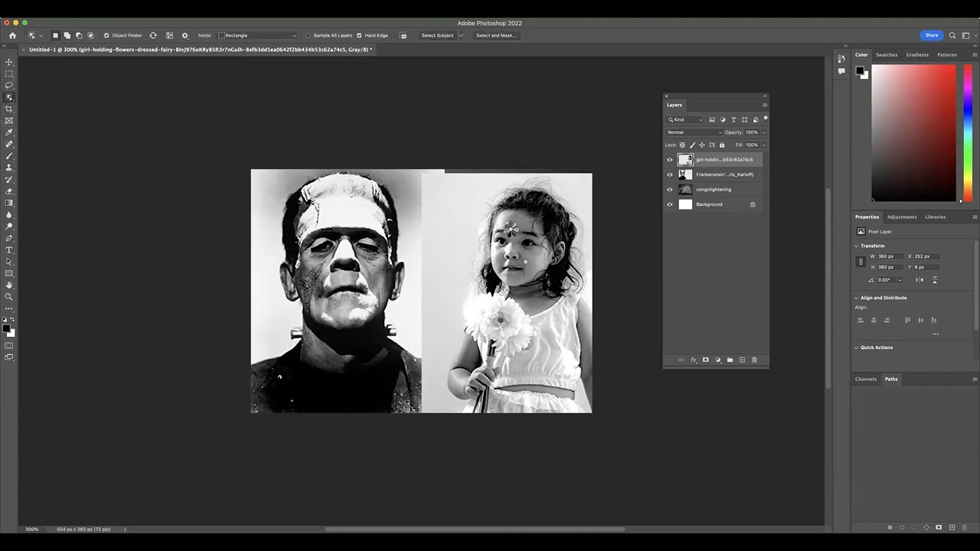
Task: Switch to the Channels tab
Action: (x=866, y=379)
